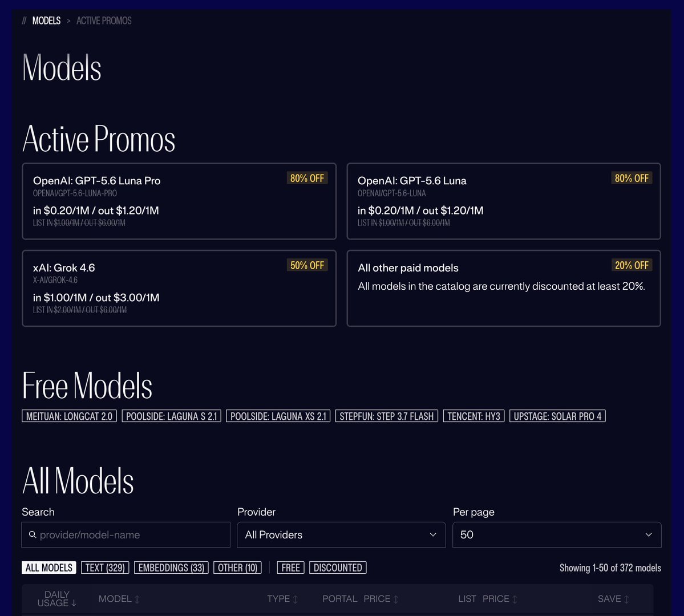The image size is (684, 616).
Task: Open MEITUAN: LONGCAT 2.0 free model
Action: point(70,416)
